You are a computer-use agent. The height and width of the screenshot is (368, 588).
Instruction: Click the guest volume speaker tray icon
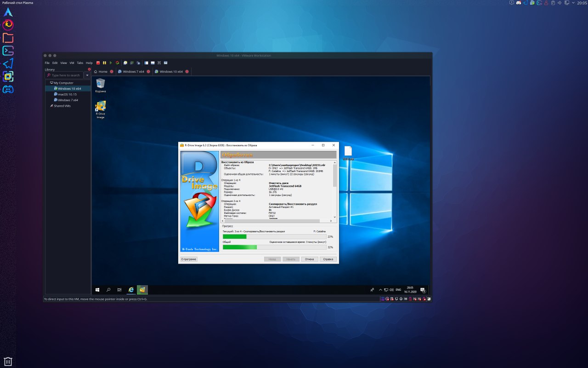[x=391, y=290]
